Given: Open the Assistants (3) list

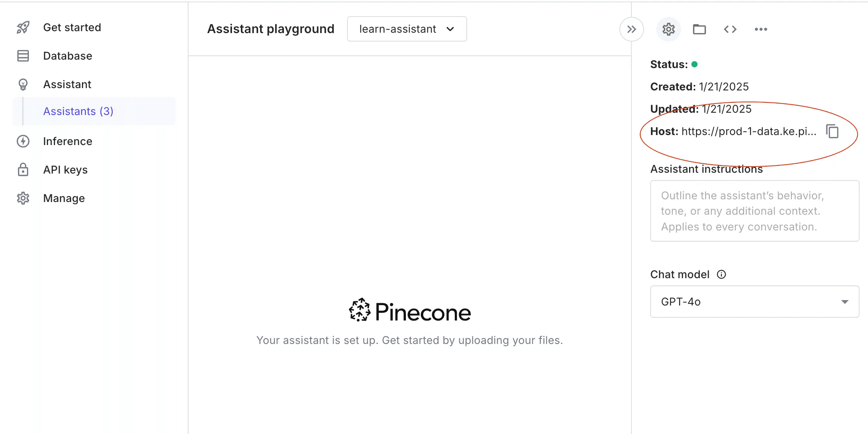Looking at the screenshot, I should point(78,111).
